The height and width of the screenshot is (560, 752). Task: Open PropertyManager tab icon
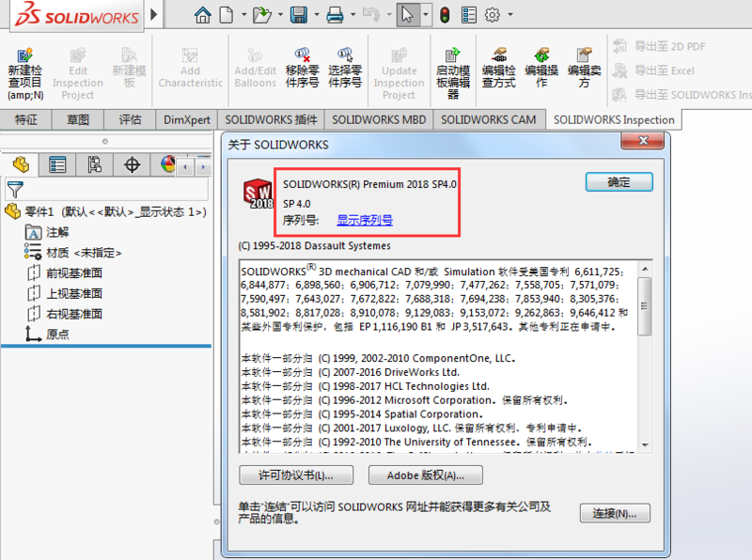57,165
